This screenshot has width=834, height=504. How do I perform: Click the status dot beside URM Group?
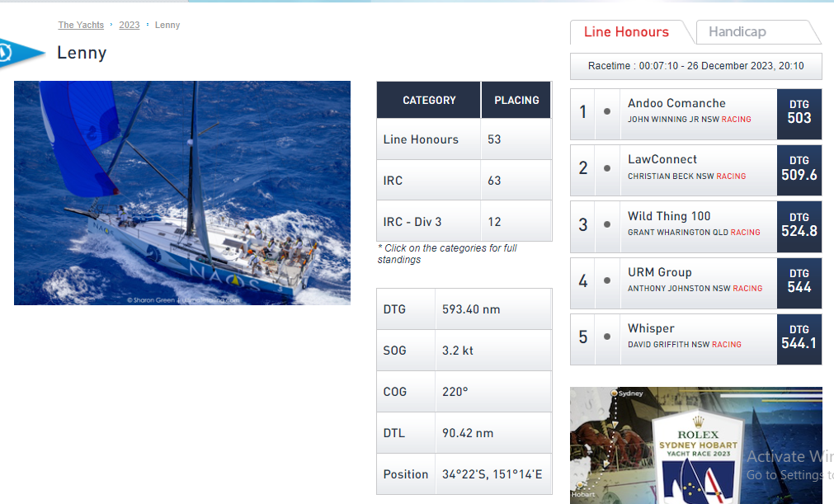[x=607, y=280]
